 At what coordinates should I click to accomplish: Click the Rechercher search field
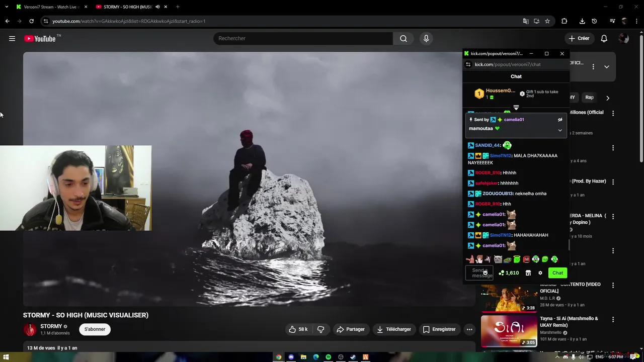click(303, 38)
